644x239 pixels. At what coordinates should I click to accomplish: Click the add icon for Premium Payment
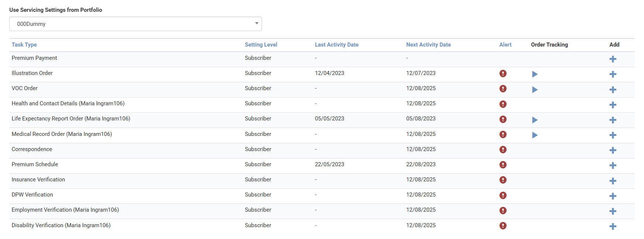point(613,59)
